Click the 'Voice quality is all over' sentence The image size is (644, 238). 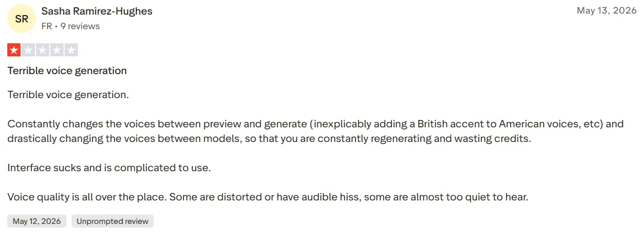point(268,197)
